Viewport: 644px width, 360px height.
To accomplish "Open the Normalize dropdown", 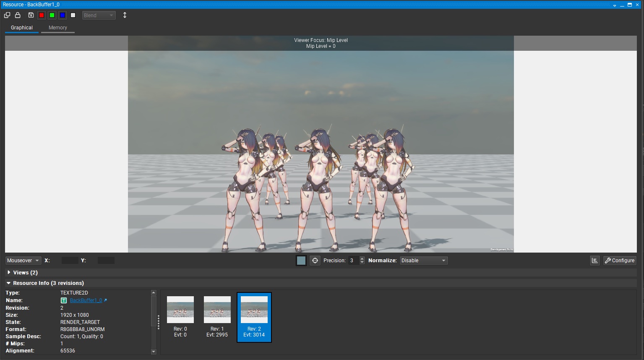I will (x=423, y=261).
